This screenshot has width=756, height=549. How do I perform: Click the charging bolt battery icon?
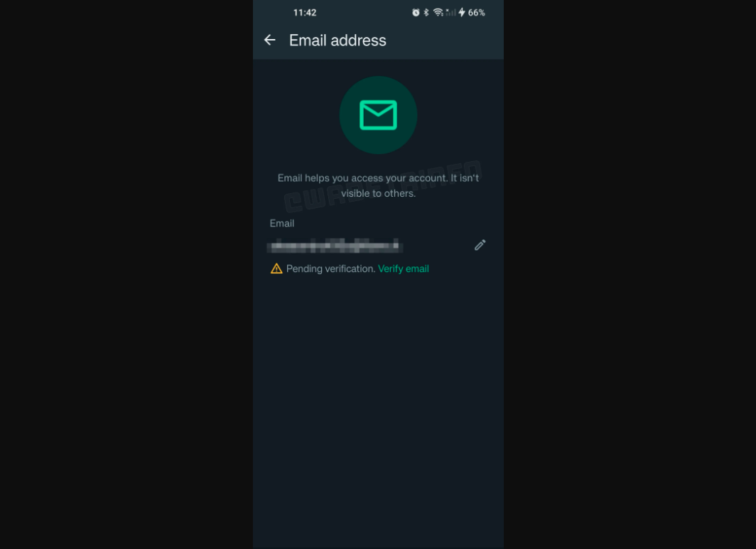[462, 13]
